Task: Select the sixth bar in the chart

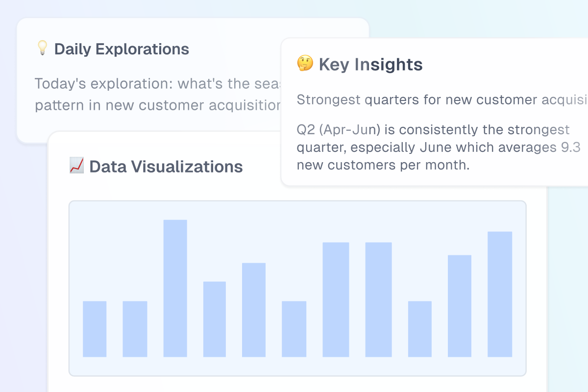Action: [294, 329]
